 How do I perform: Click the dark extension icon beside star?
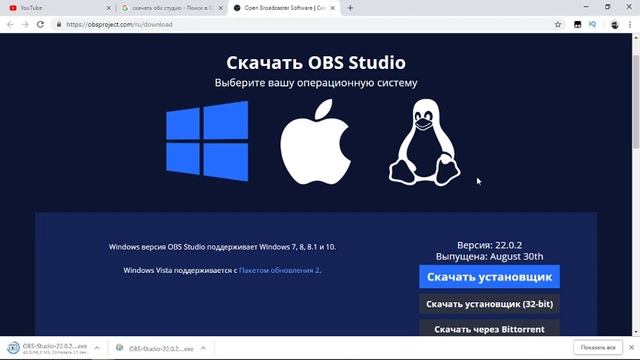point(578,24)
